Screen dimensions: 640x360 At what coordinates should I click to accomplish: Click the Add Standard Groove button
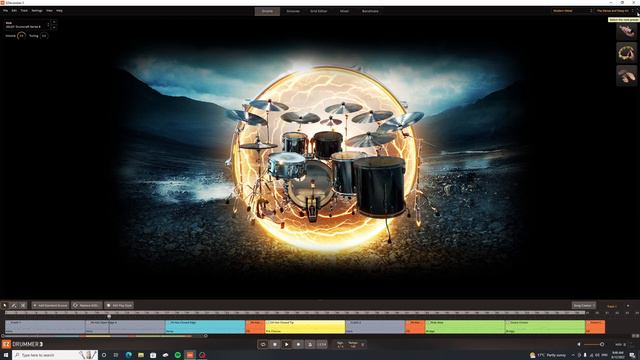click(x=50, y=305)
